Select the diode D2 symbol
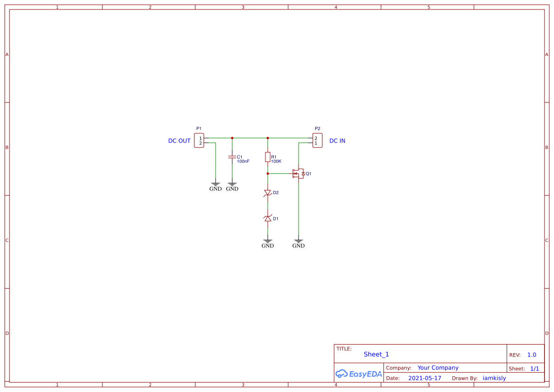Viewport: 554px width, 392px height. (x=268, y=192)
